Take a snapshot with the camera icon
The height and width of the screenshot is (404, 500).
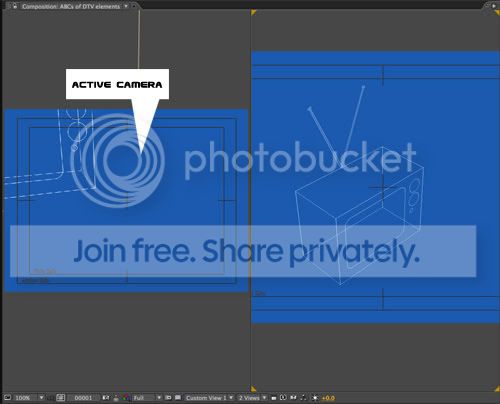106,398
